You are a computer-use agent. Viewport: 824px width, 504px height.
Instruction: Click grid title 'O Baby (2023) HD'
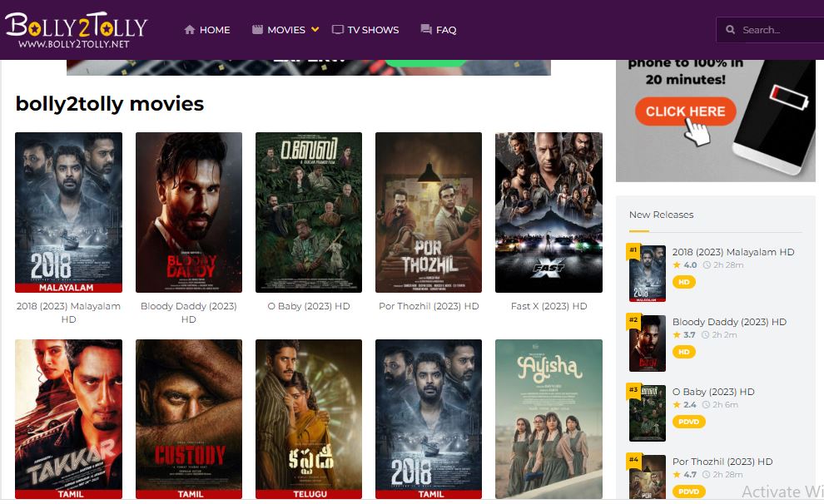click(x=309, y=306)
